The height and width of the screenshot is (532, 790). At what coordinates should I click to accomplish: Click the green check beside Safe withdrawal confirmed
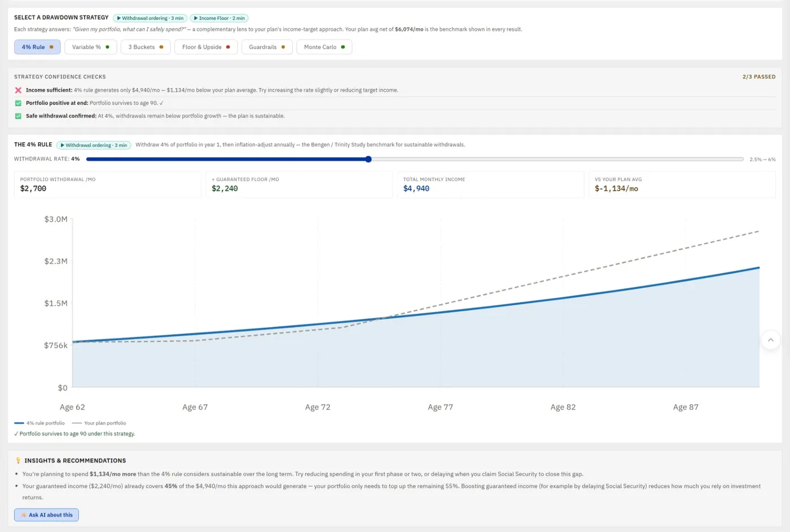click(x=18, y=116)
